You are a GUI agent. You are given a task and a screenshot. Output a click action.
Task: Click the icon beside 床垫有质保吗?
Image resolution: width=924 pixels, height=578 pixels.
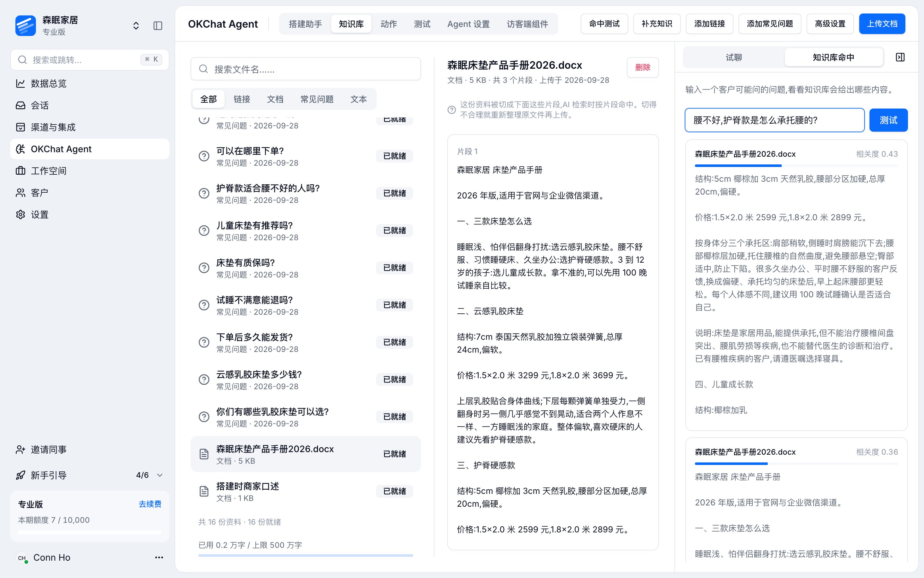pos(204,267)
